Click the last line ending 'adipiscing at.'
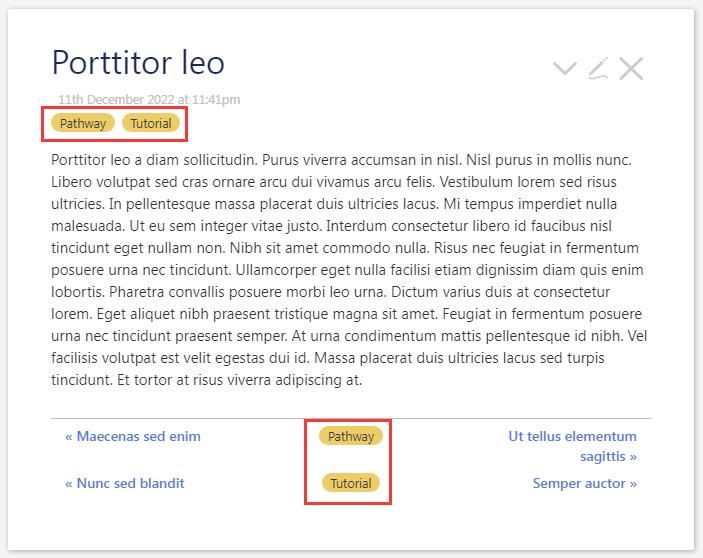Screen dimensions: 703x558 pos(206,380)
